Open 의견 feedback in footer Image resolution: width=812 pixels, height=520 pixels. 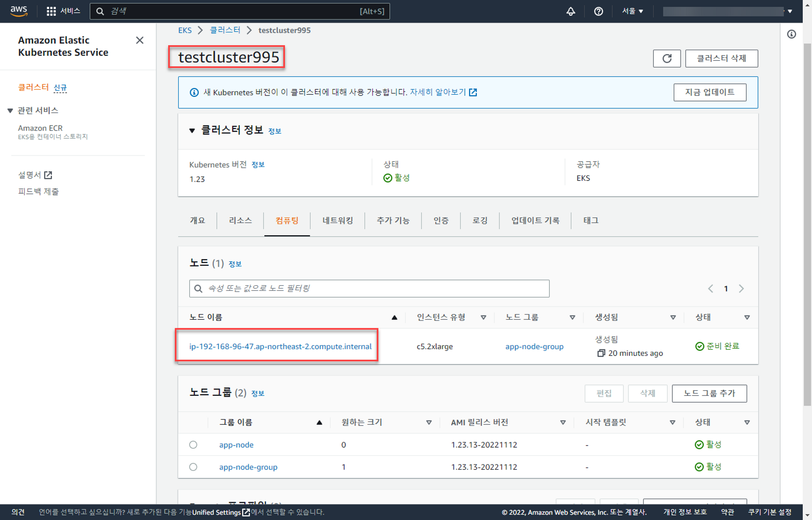point(18,512)
